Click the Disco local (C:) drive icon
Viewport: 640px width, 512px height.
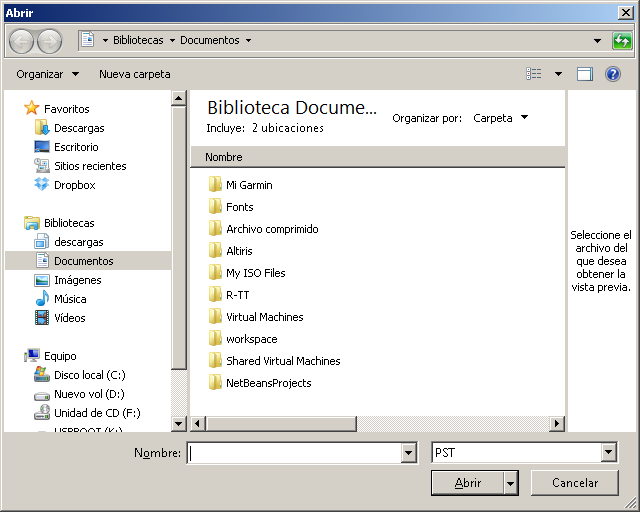point(42,374)
